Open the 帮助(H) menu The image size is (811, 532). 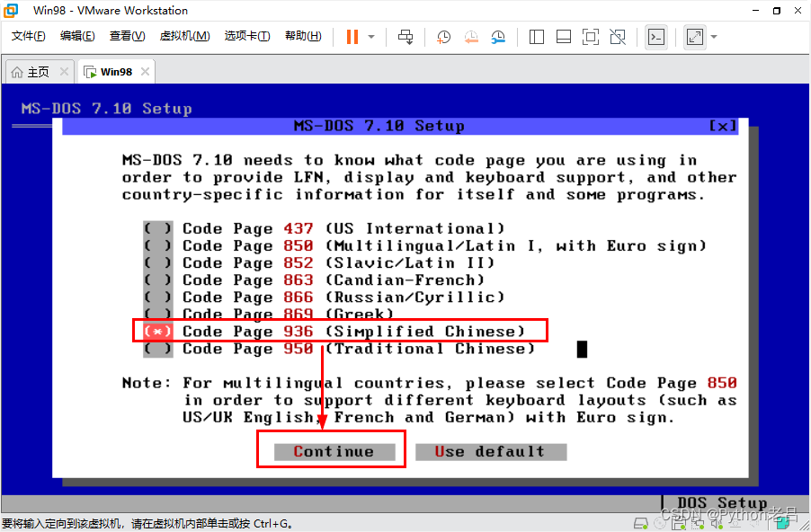(303, 36)
